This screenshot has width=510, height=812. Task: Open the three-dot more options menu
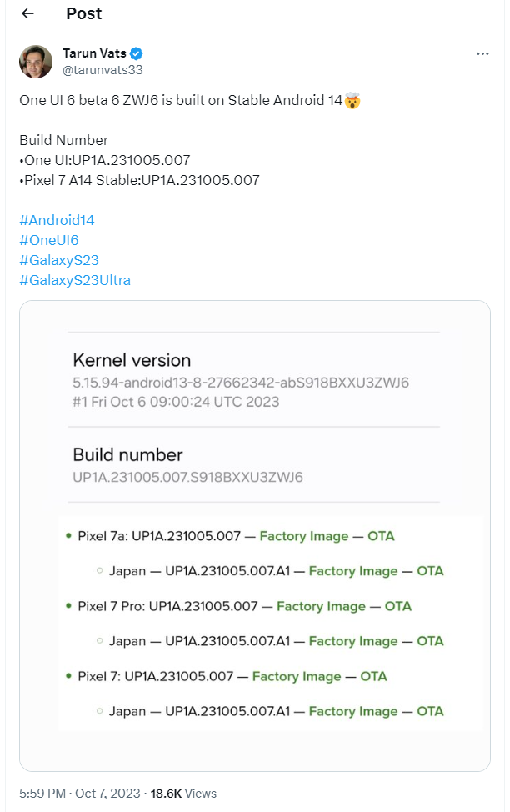point(482,53)
